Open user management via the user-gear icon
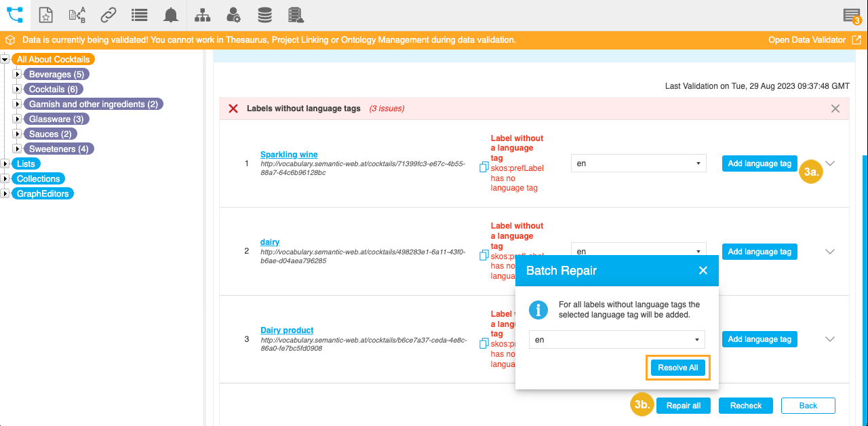The width and height of the screenshot is (868, 426). 233,14
